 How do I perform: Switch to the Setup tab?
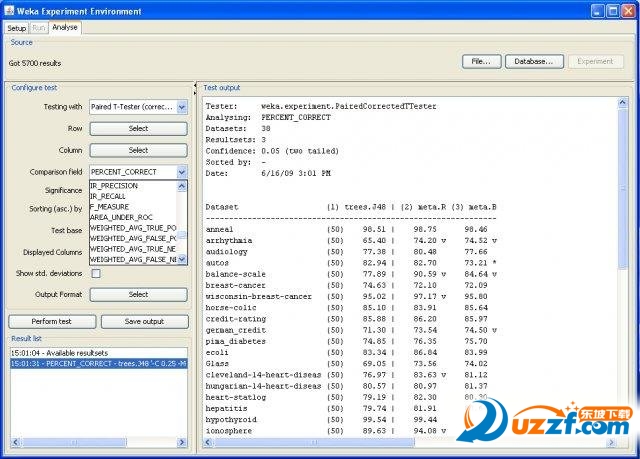pyautogui.click(x=17, y=28)
